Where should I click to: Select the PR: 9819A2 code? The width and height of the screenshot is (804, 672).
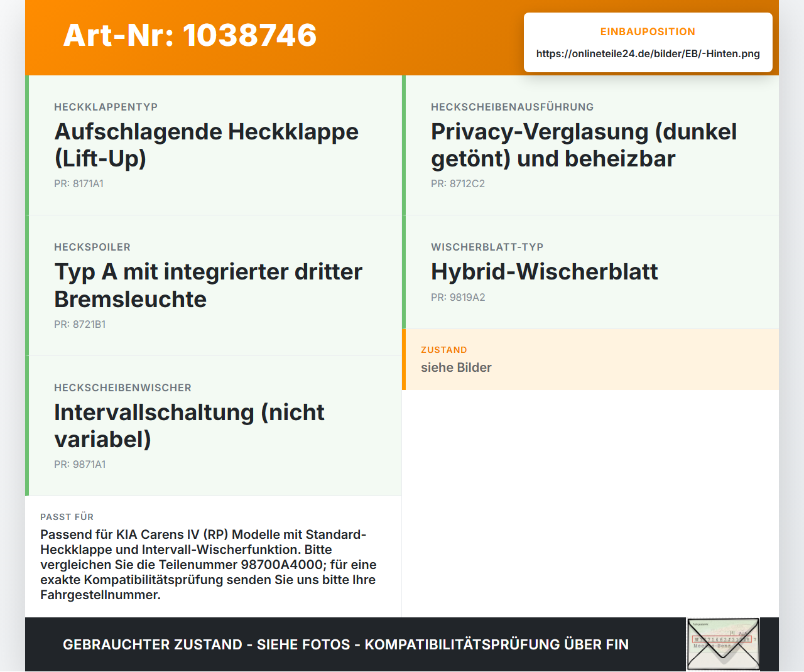458,298
